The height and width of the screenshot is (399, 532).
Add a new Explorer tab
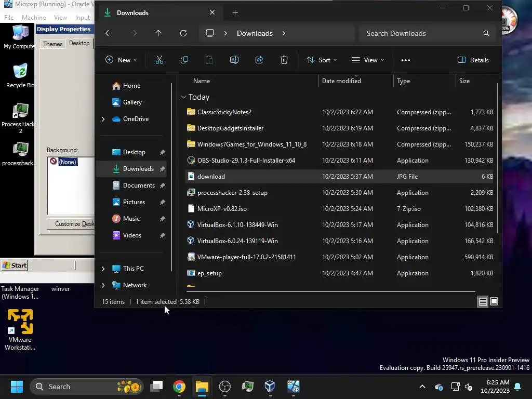click(235, 13)
